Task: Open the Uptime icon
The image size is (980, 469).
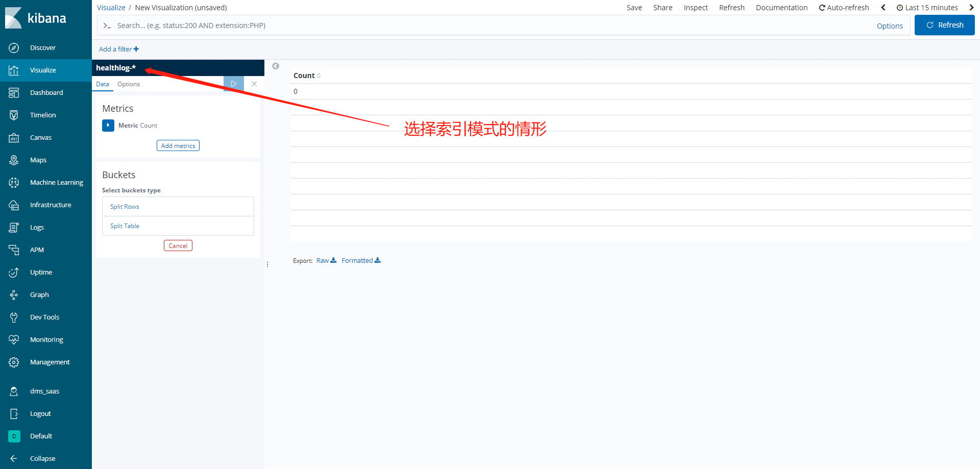Action: point(14,273)
